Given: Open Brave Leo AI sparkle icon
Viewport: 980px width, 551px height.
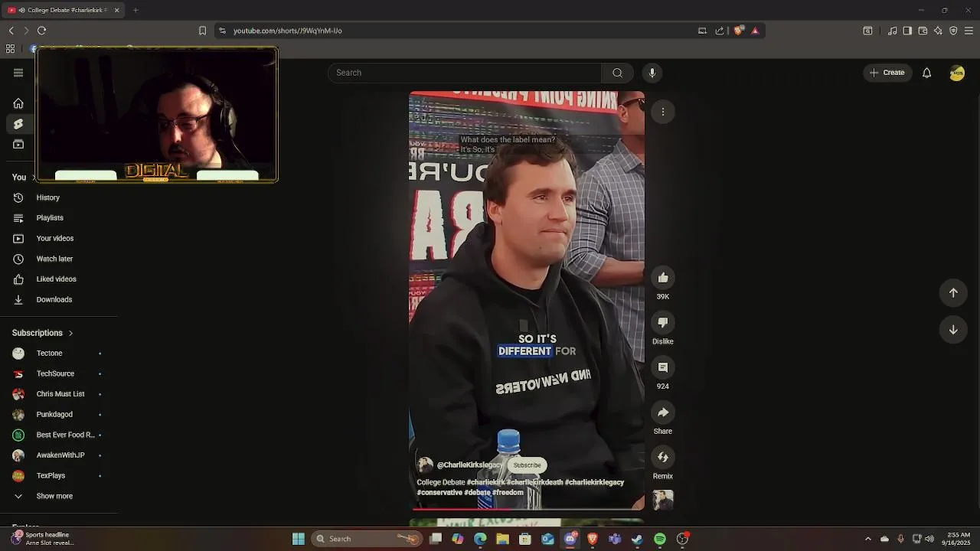Looking at the screenshot, I should pos(938,31).
